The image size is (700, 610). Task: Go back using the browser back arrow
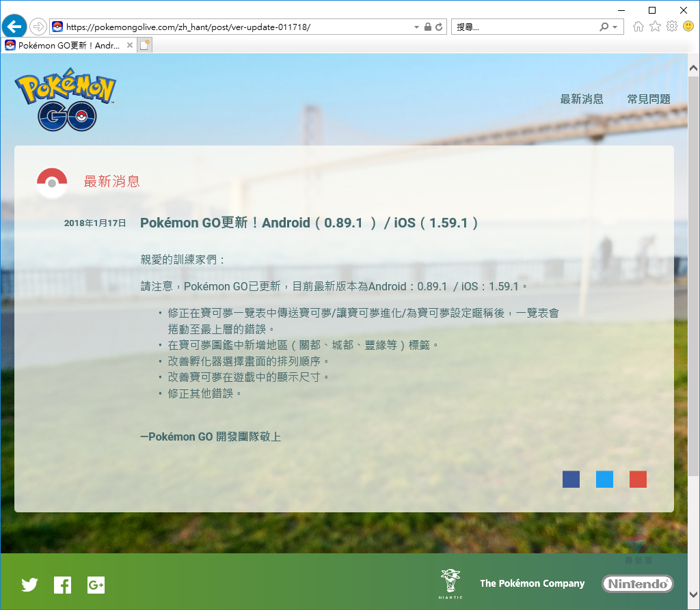(x=14, y=27)
